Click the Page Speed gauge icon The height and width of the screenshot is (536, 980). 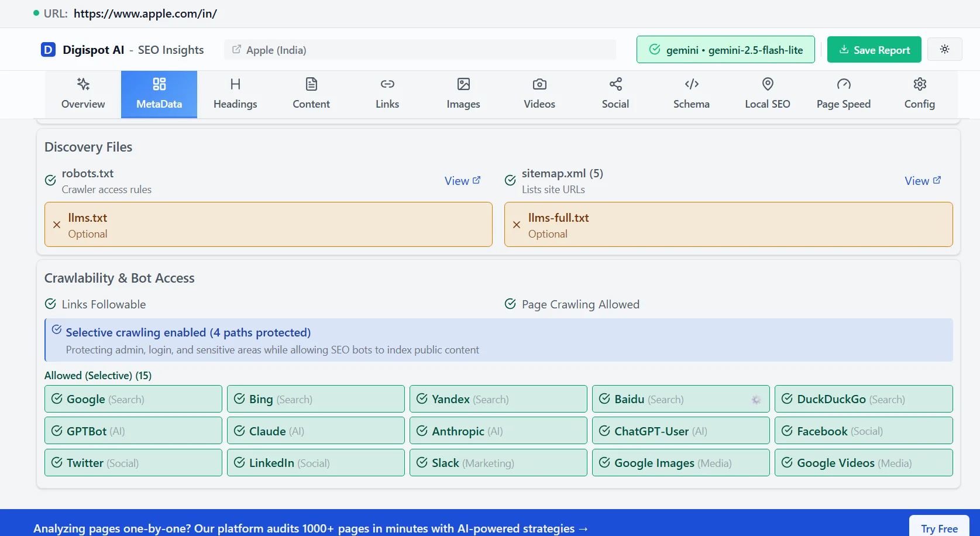[x=843, y=84]
